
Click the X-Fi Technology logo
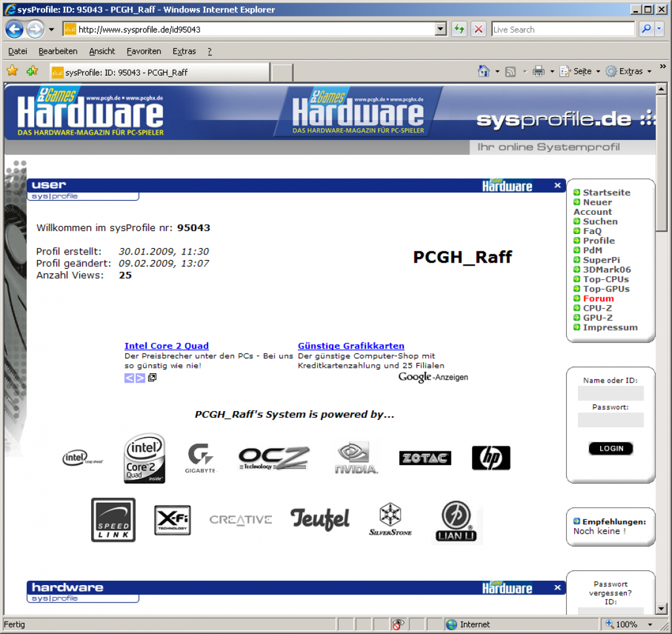[x=172, y=519]
